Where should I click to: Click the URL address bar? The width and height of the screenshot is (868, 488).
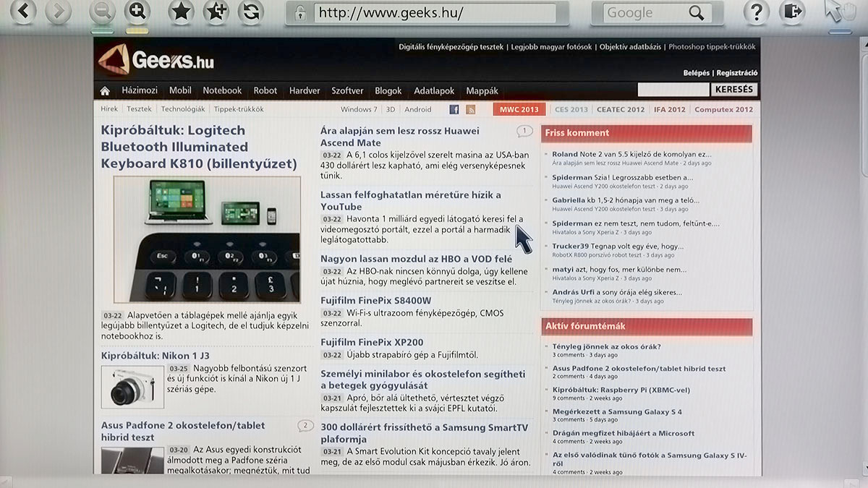[434, 13]
